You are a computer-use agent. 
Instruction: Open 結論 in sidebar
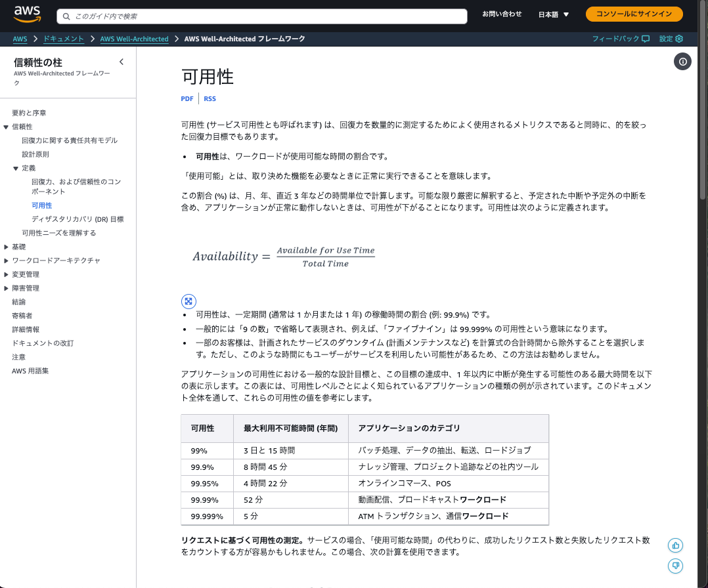(18, 302)
